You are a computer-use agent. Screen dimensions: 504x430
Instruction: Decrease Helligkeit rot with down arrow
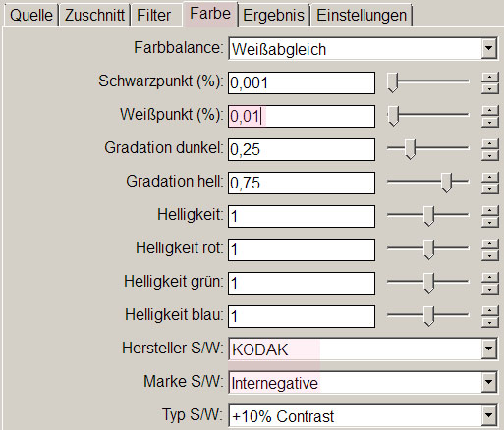point(489,255)
